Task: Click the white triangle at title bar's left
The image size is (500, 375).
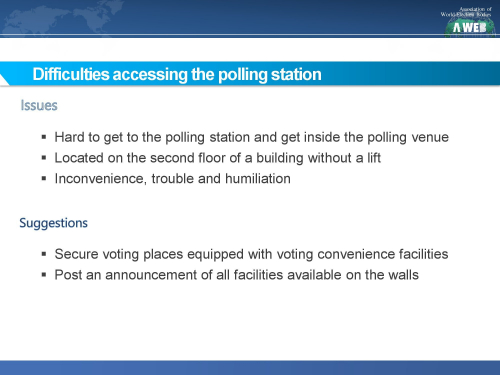Action: click(4, 80)
